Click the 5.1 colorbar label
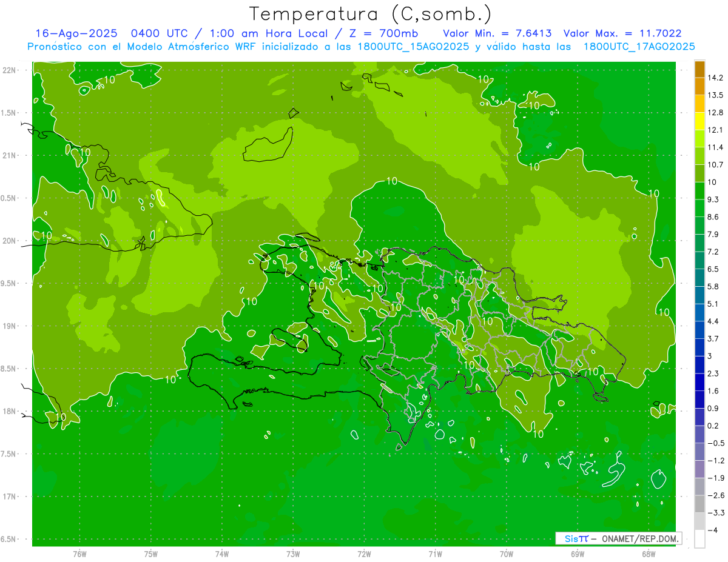 click(713, 304)
